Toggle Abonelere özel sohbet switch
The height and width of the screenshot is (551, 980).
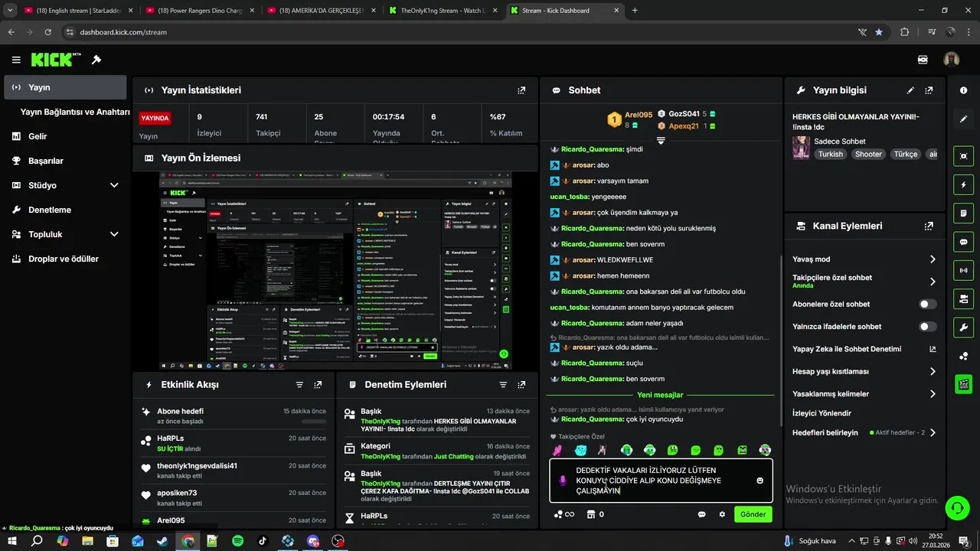click(x=927, y=304)
